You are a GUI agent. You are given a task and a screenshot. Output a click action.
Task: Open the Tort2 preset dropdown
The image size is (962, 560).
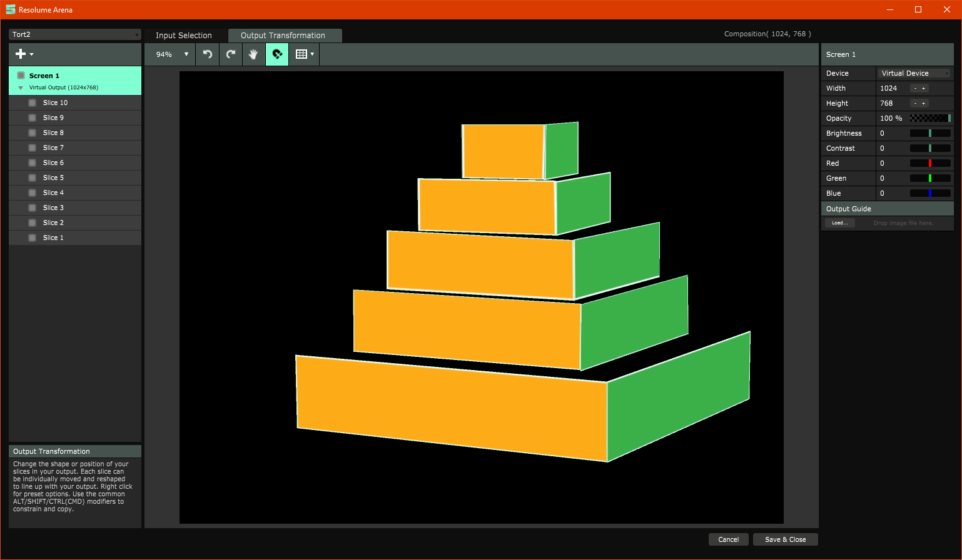75,34
